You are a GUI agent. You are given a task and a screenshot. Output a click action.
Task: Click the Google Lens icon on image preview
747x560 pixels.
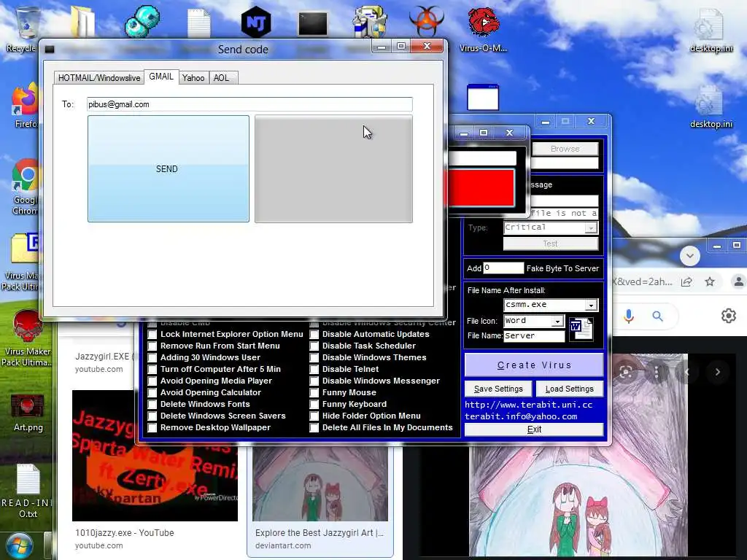(626, 372)
